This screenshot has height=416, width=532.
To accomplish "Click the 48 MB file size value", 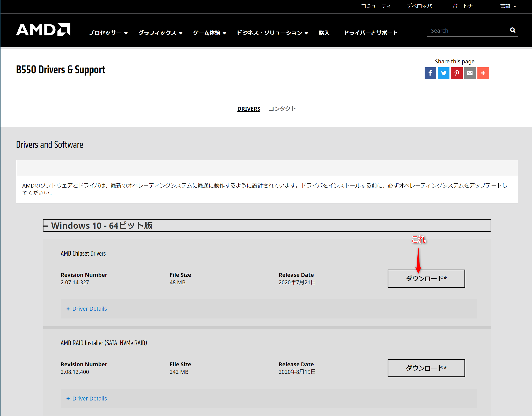I will [178, 283].
